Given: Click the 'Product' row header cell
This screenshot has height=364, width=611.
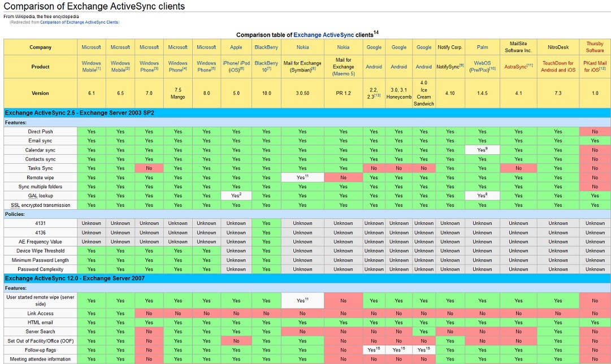Looking at the screenshot, I should (41, 67).
